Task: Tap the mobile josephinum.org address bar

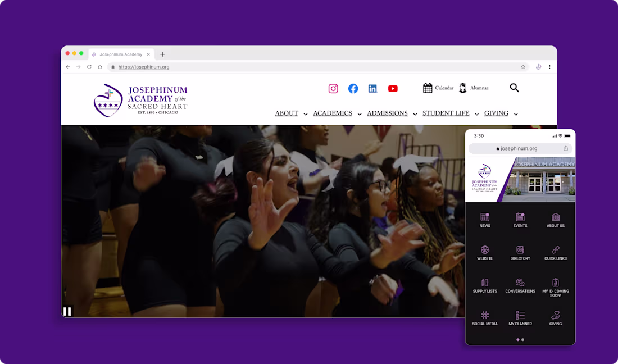Action: [x=520, y=148]
